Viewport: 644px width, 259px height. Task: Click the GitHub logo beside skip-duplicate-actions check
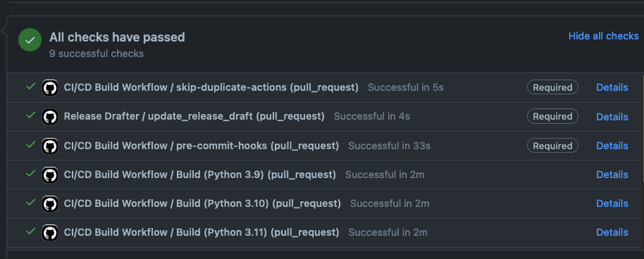point(50,88)
